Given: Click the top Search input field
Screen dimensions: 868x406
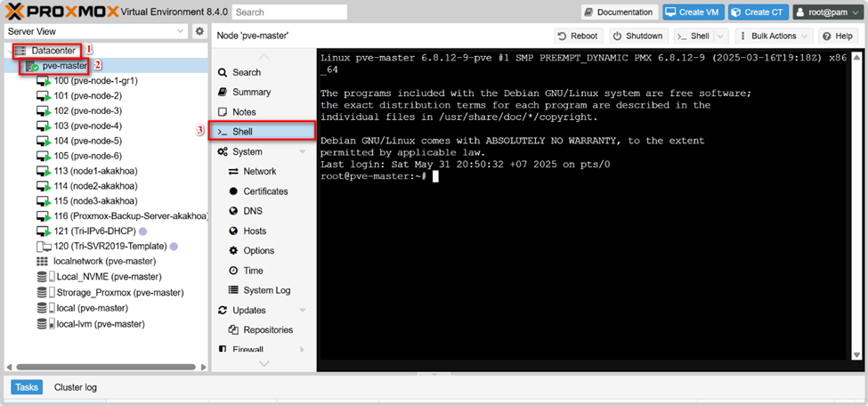Looking at the screenshot, I should click(288, 12).
